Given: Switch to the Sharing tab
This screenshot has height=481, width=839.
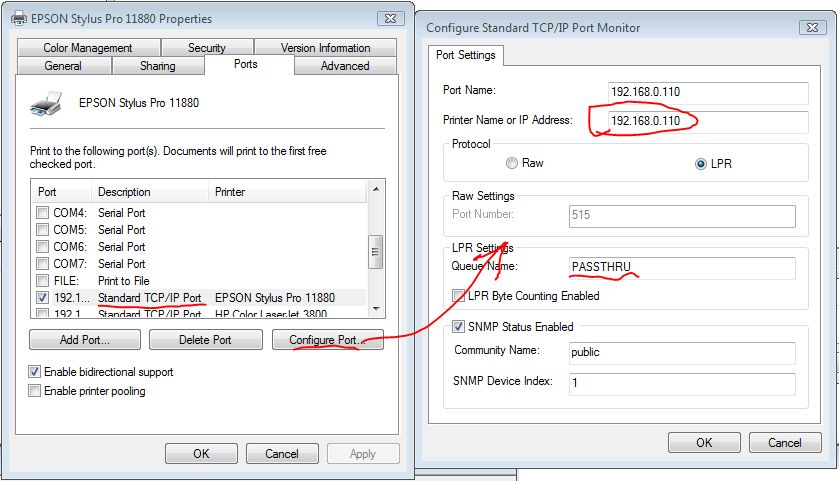Looking at the screenshot, I should (158, 66).
